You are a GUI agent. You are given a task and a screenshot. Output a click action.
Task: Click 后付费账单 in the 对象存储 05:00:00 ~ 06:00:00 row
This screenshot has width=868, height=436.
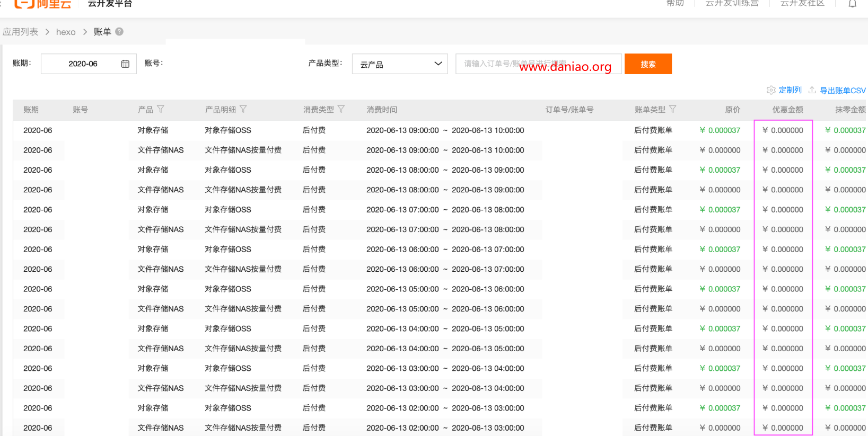[x=653, y=289]
